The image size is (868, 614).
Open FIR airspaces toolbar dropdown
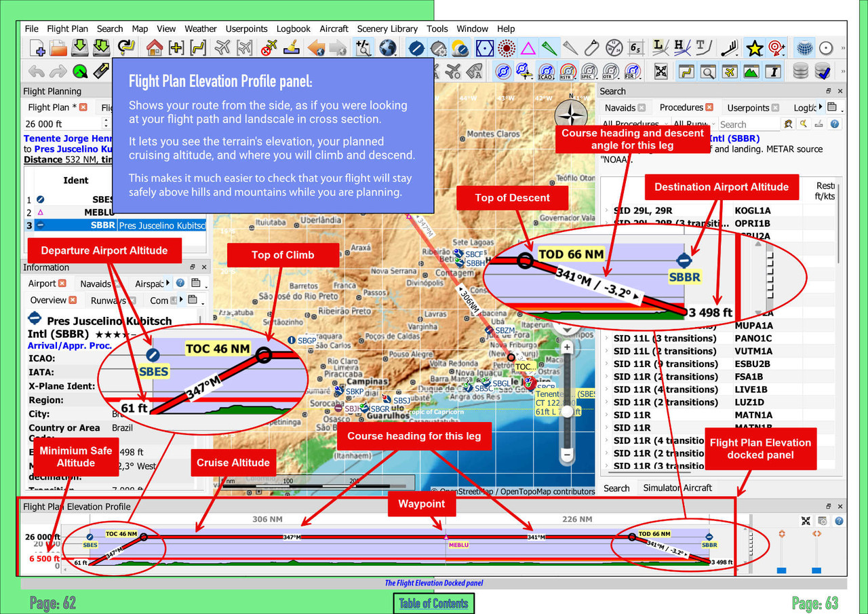[x=633, y=71]
